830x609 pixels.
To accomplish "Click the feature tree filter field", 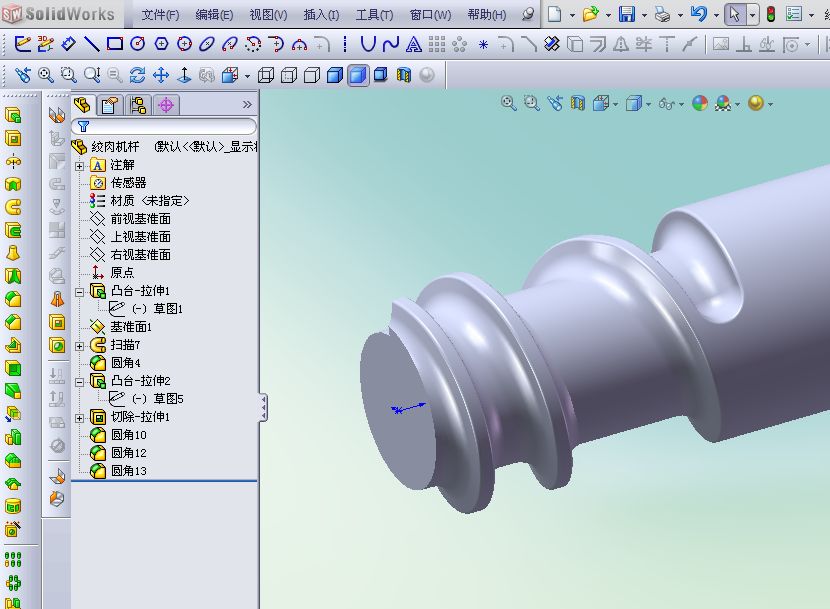I will [x=164, y=127].
